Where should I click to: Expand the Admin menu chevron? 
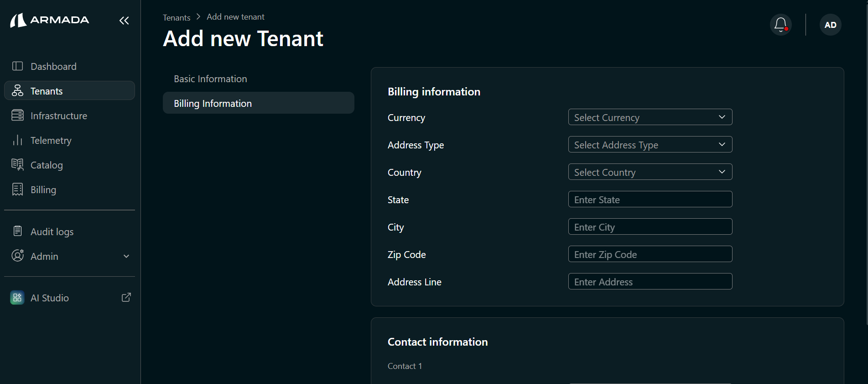pos(126,257)
